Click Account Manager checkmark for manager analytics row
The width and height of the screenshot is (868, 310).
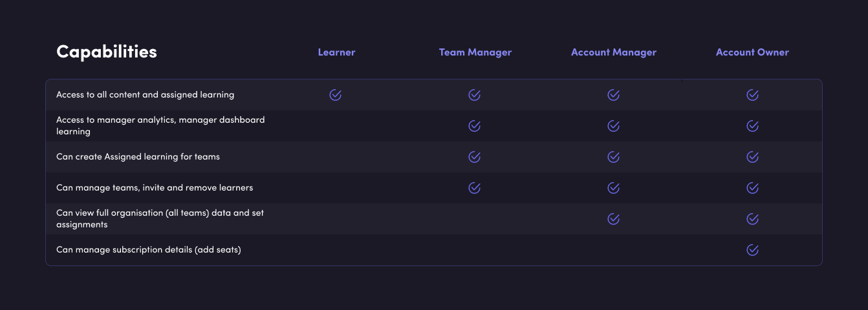click(613, 126)
